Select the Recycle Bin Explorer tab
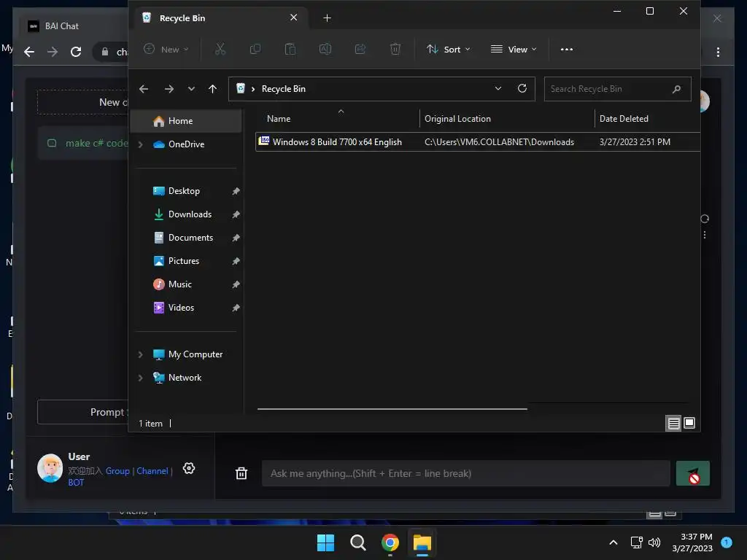The image size is (747, 560). point(219,18)
